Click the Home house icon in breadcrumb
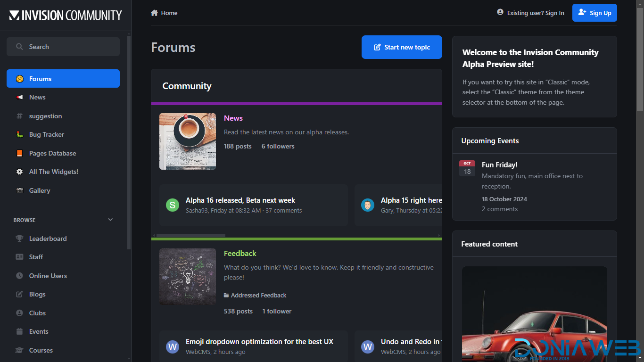The height and width of the screenshot is (362, 644). coord(154,13)
